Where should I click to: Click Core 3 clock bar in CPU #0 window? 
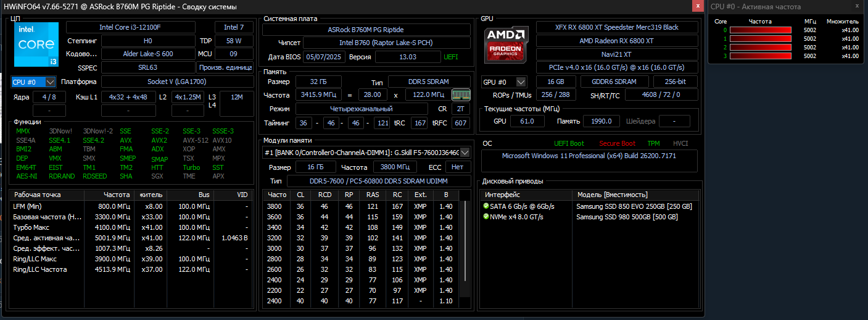click(x=762, y=56)
